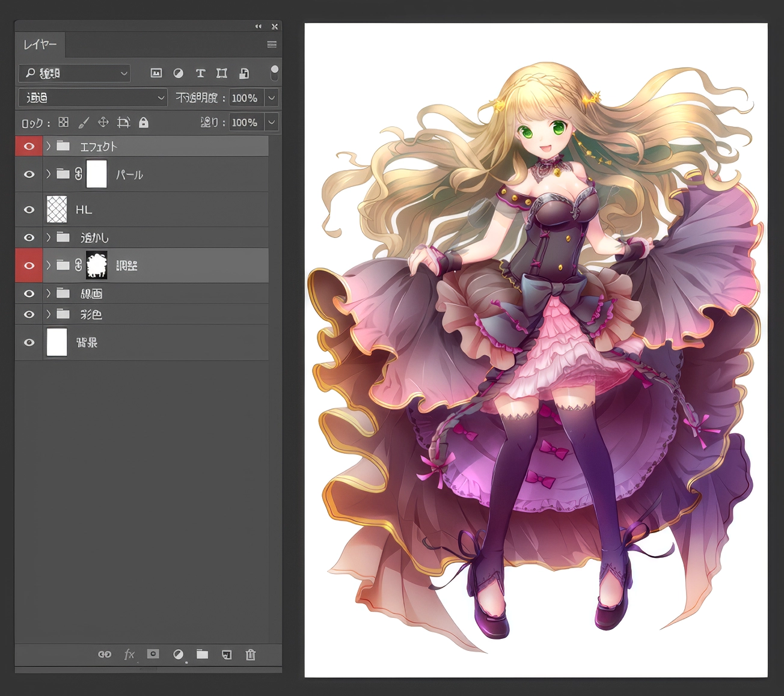The width and height of the screenshot is (784, 696).
Task: Click the create new group folder icon
Action: pyautogui.click(x=202, y=654)
